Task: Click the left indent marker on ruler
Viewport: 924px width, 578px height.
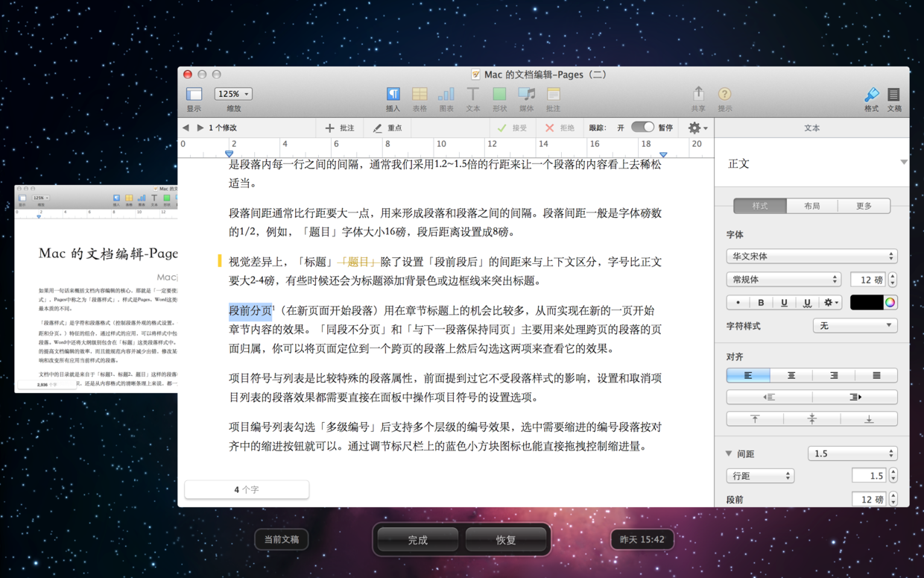Action: [229, 153]
